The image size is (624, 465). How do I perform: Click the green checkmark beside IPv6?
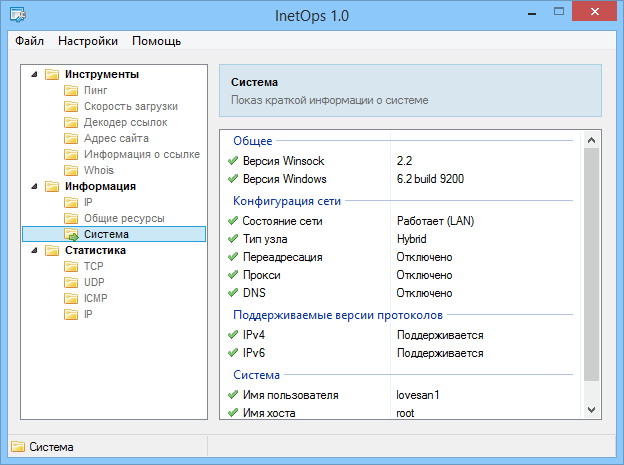(233, 353)
